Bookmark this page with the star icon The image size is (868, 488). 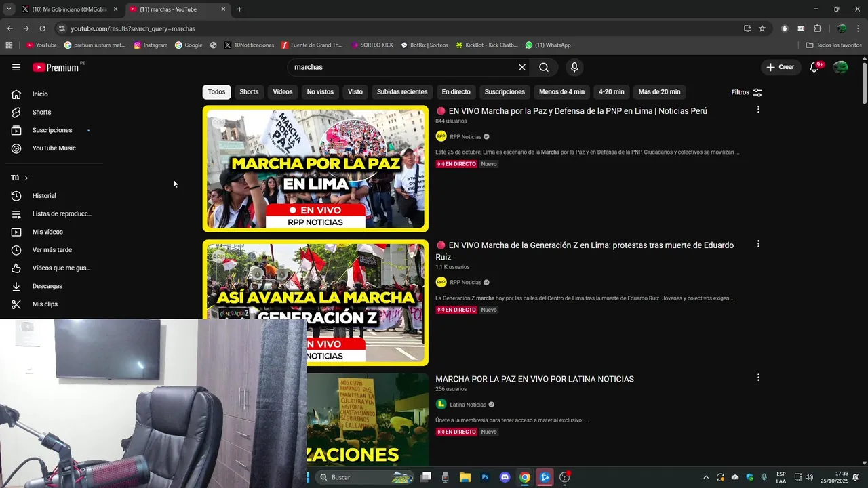pyautogui.click(x=762, y=28)
